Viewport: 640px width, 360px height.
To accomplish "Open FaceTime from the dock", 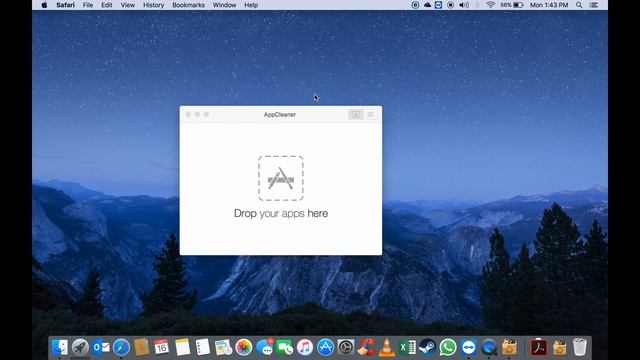I will coord(284,347).
